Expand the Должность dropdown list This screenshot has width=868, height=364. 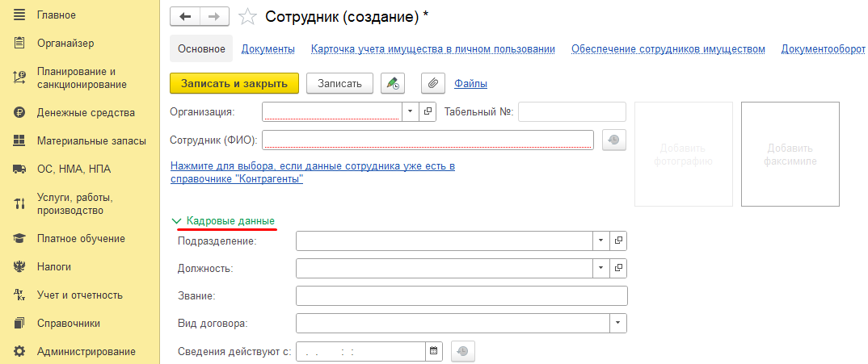(x=601, y=268)
